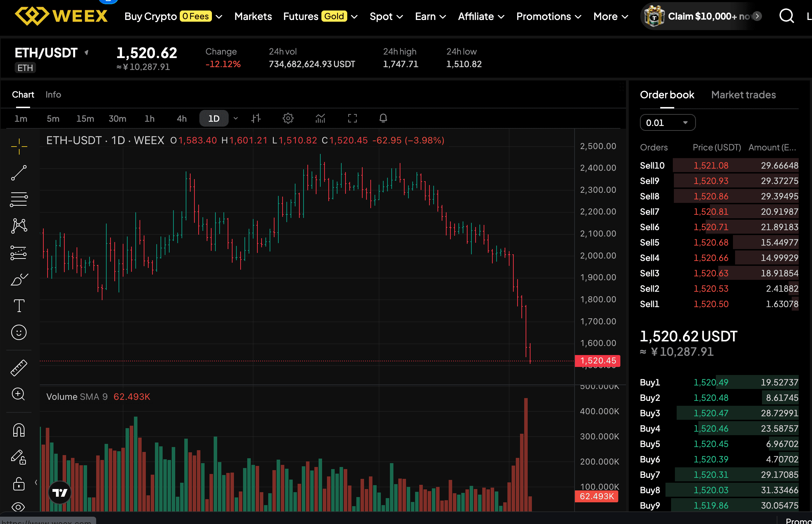Click arrow on Claim $10,000+ banner
Viewport: 812px width, 524px height.
[757, 16]
